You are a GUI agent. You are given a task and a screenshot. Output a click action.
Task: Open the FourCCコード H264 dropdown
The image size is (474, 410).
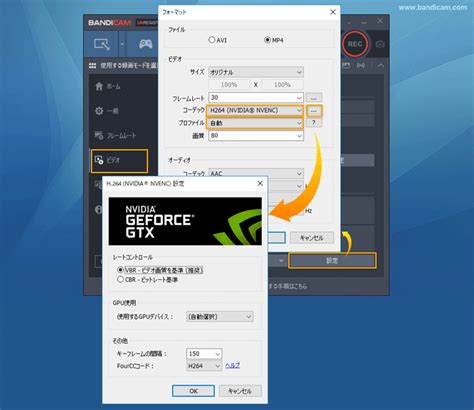(x=204, y=366)
